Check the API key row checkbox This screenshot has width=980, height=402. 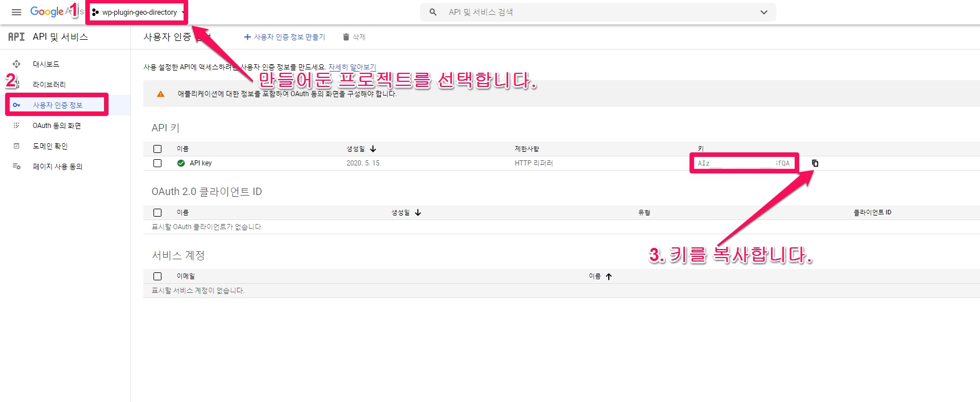[x=157, y=163]
